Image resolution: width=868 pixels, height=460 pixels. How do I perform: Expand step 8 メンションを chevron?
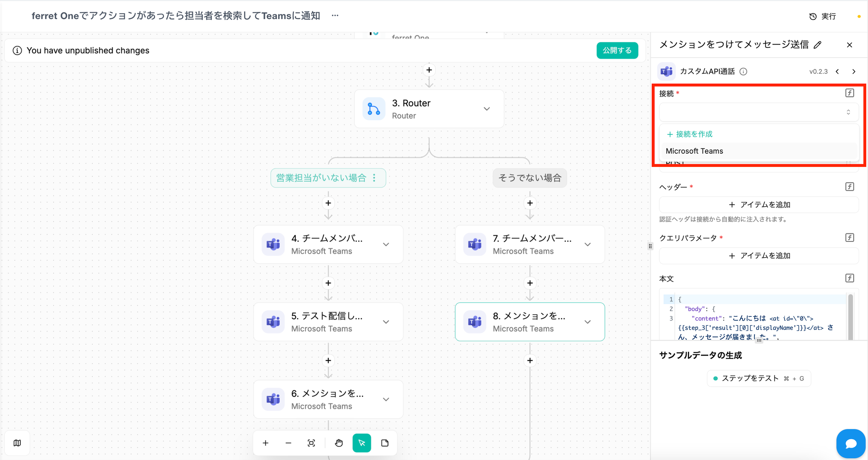[x=587, y=322]
